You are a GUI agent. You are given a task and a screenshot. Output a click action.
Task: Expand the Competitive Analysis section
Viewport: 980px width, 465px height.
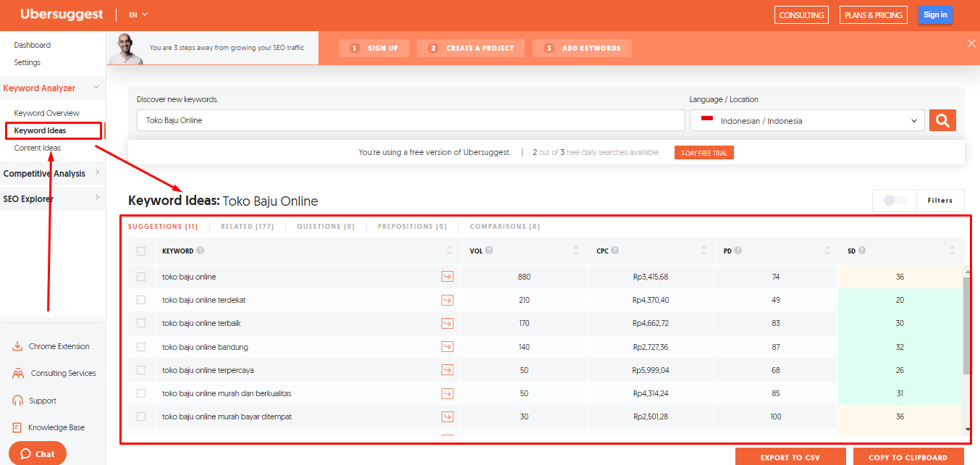[x=97, y=173]
